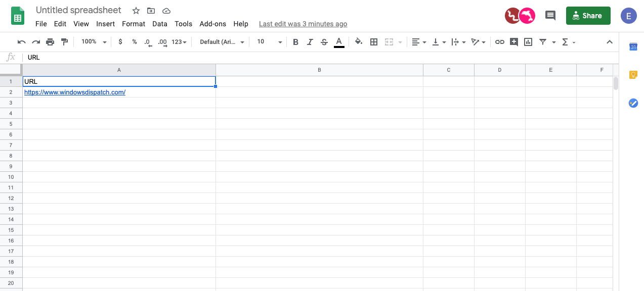Open the Data menu

(159, 24)
